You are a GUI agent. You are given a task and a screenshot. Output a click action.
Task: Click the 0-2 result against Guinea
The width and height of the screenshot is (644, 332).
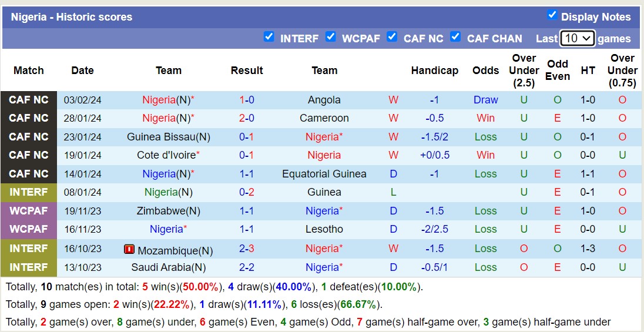(246, 192)
